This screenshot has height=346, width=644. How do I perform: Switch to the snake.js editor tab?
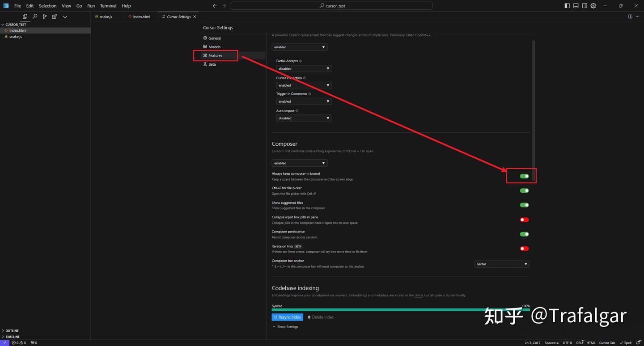point(106,17)
